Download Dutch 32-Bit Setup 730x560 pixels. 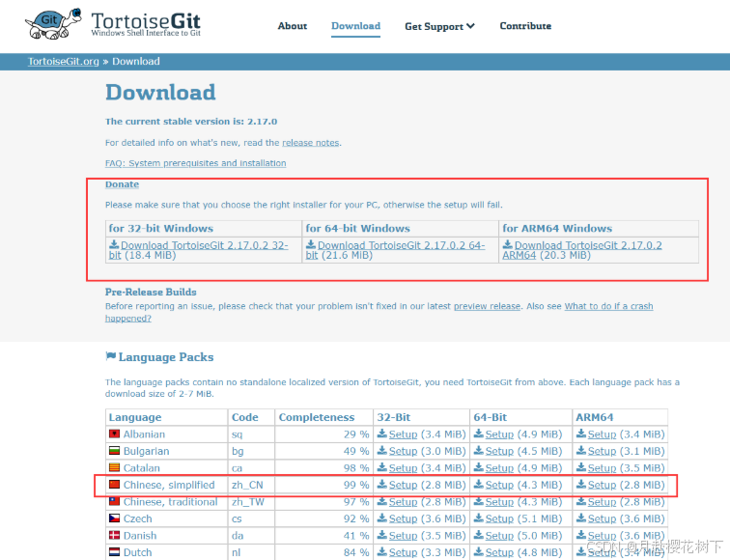(x=403, y=552)
